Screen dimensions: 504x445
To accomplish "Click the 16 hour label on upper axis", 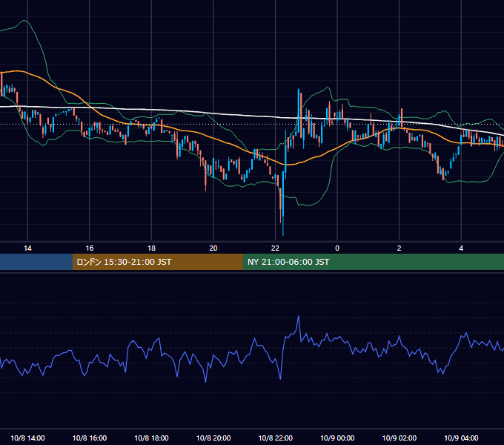I will (x=90, y=248).
